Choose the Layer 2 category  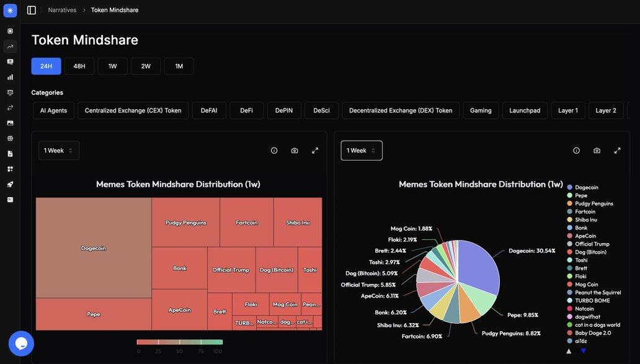click(x=606, y=110)
